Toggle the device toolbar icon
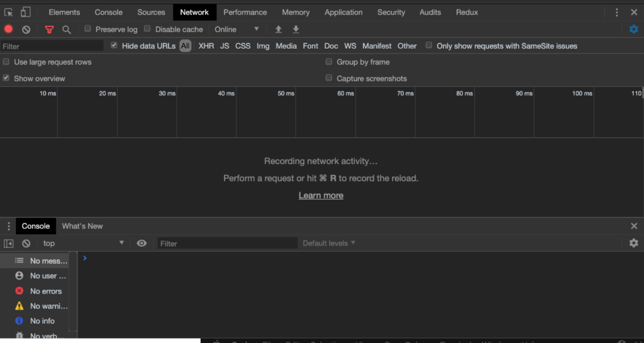This screenshot has width=644, height=343. click(25, 12)
